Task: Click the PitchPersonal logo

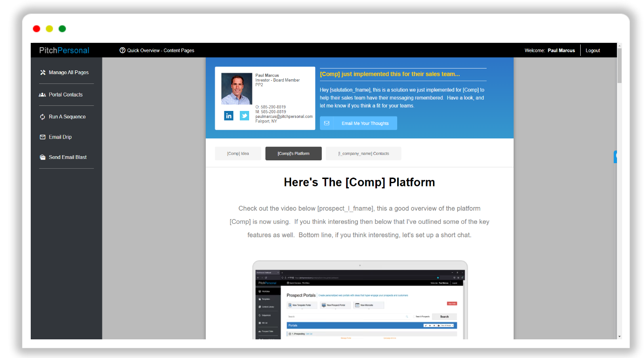Action: (64, 50)
